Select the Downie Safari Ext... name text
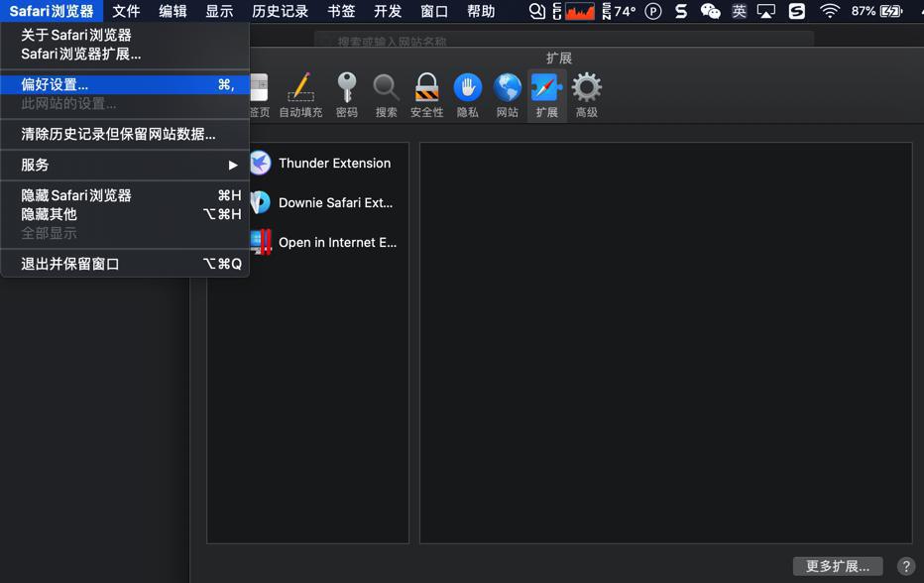 pos(335,203)
